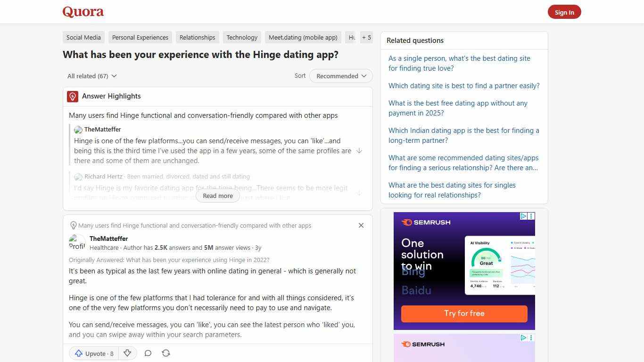Click the blue ad choices triangle on the SEMRUSH ad
644x362 pixels.
pos(523,216)
